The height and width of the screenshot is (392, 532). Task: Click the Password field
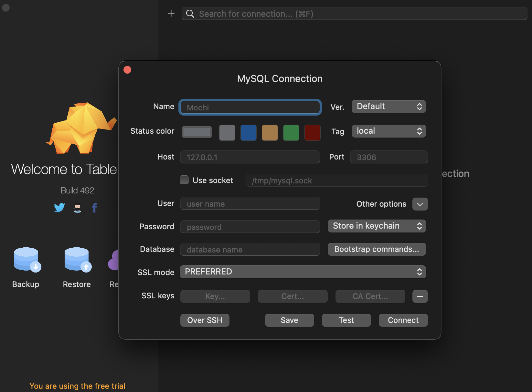(250, 227)
